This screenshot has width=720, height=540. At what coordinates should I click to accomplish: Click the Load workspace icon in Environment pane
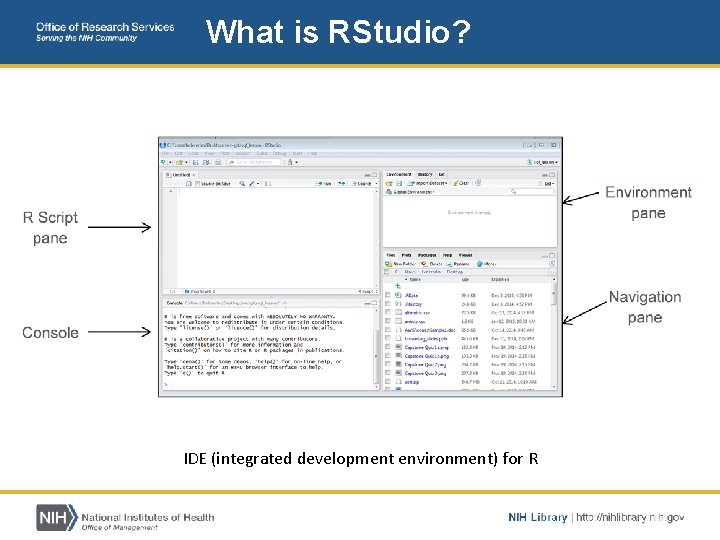[x=389, y=183]
